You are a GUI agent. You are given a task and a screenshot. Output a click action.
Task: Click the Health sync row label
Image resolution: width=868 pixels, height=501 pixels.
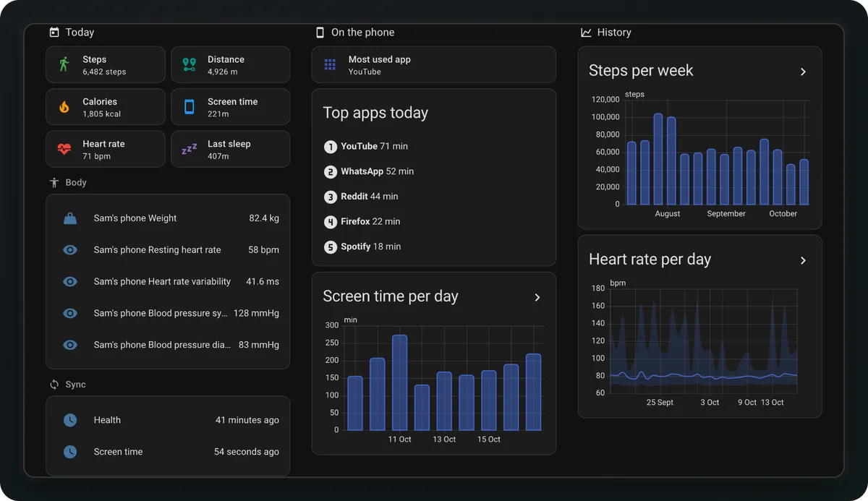107,420
